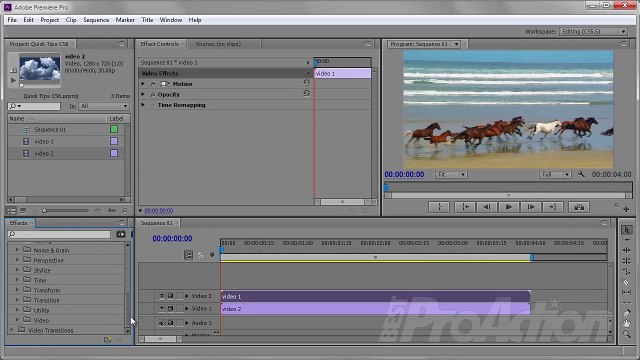
Task: Open the Program monitor button editor plus icon
Action: tap(626, 209)
